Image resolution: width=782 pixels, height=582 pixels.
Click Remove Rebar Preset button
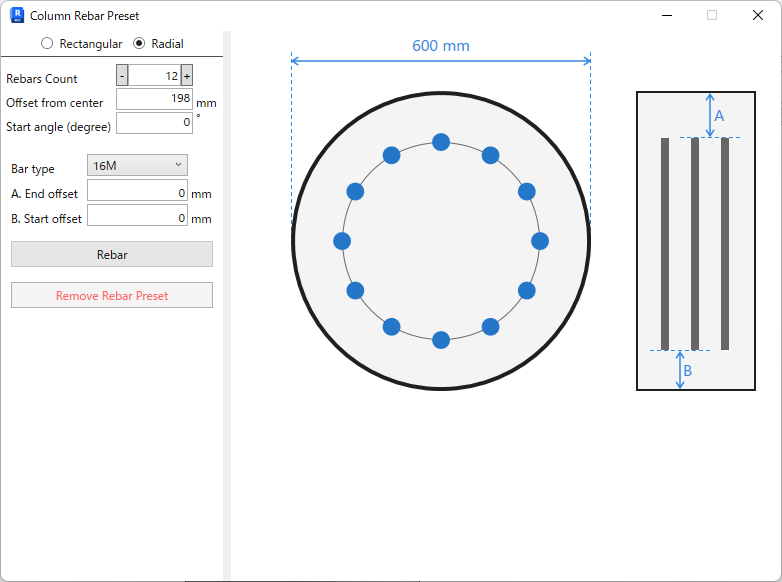[x=112, y=295]
